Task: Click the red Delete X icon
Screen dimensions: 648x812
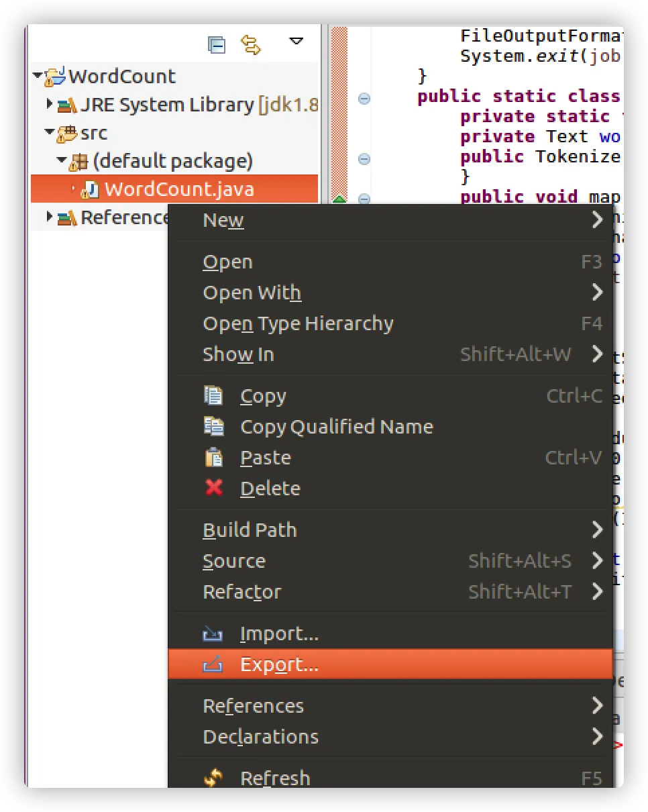Action: click(x=213, y=488)
